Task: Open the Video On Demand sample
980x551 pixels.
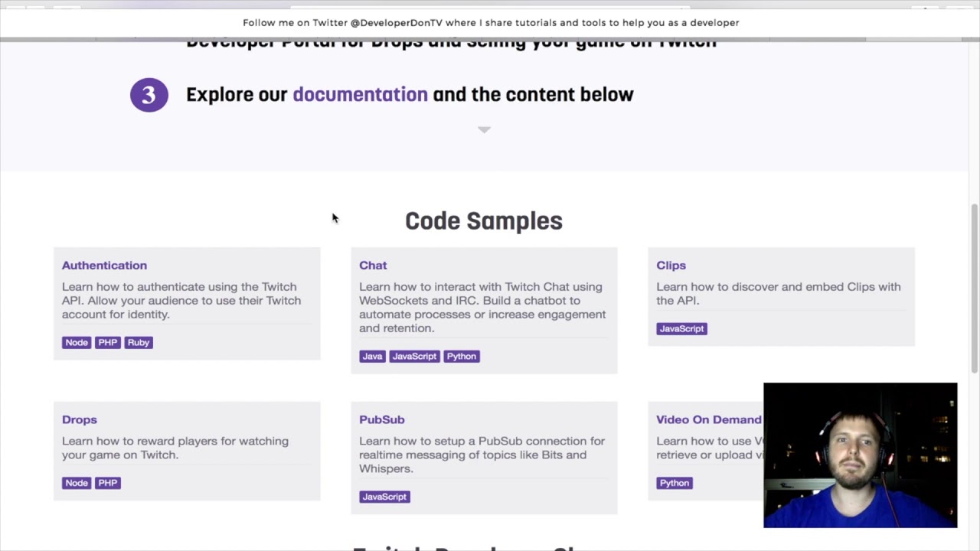Action: click(x=708, y=420)
